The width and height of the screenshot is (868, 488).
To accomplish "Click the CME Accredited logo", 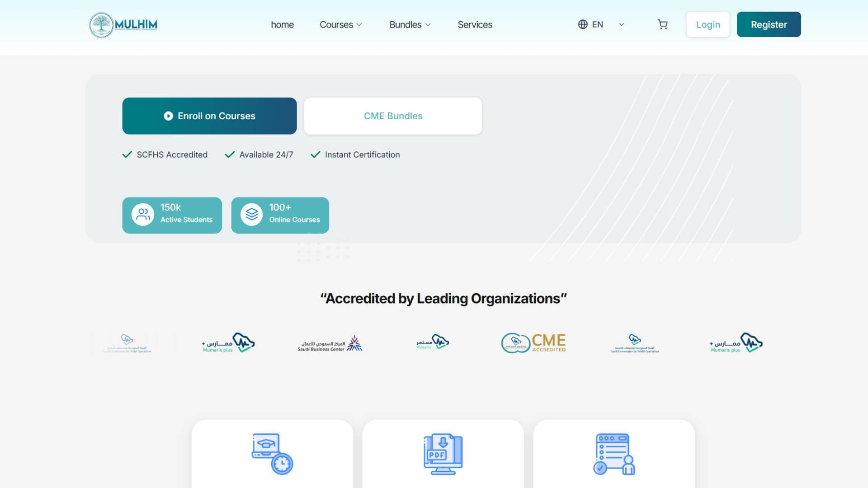I will click(533, 343).
